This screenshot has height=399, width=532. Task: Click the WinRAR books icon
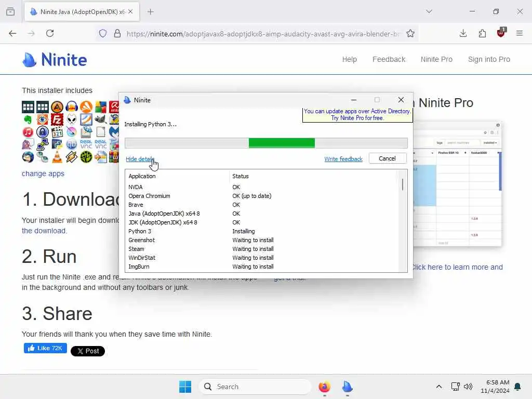pos(114,157)
